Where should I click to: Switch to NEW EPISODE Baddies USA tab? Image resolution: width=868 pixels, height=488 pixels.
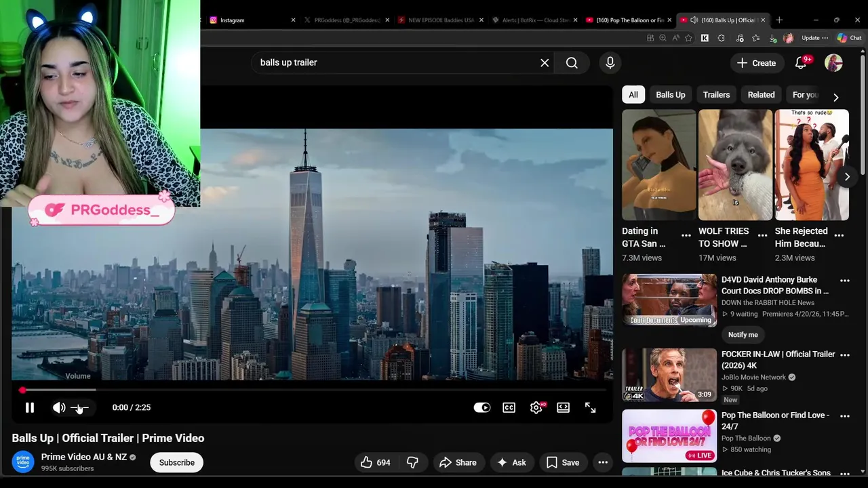click(x=440, y=20)
